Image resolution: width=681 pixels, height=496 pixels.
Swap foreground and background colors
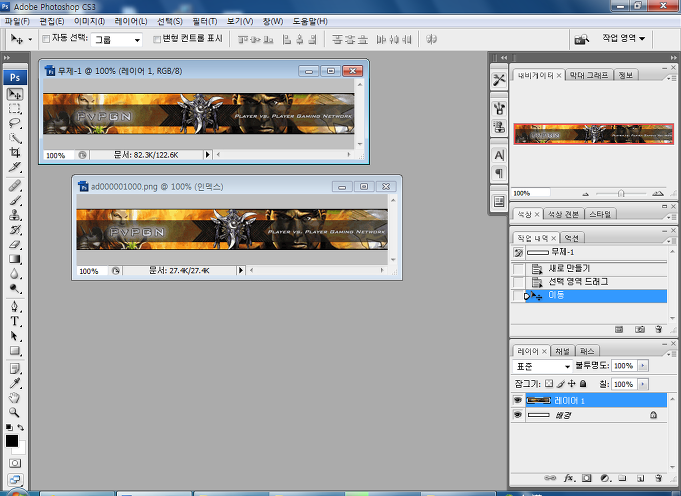coord(20,428)
